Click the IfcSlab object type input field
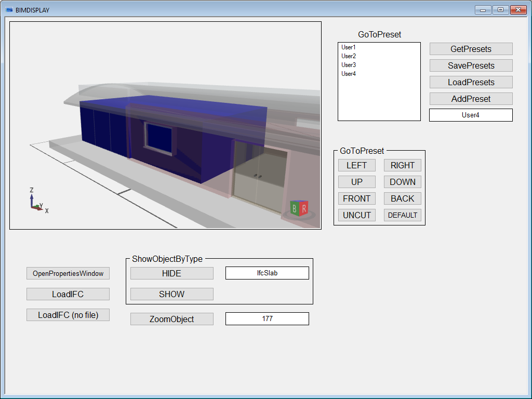 [x=267, y=272]
